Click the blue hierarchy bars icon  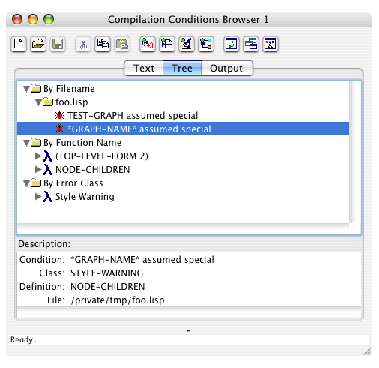pos(251,44)
